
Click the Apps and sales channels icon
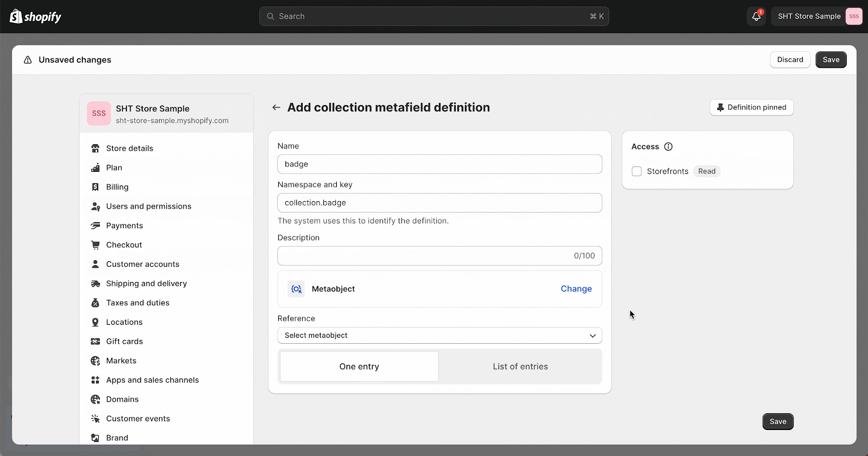tap(95, 380)
